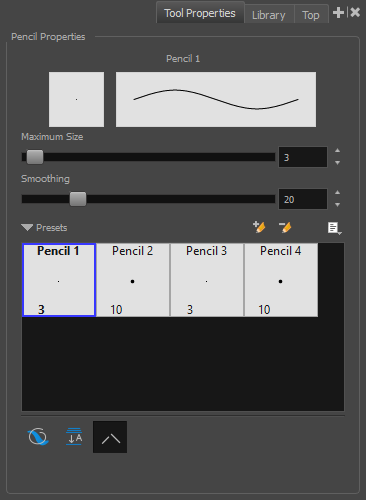The width and height of the screenshot is (366, 500).
Task: Decrease Smoothing with down arrow
Action: coord(338,205)
